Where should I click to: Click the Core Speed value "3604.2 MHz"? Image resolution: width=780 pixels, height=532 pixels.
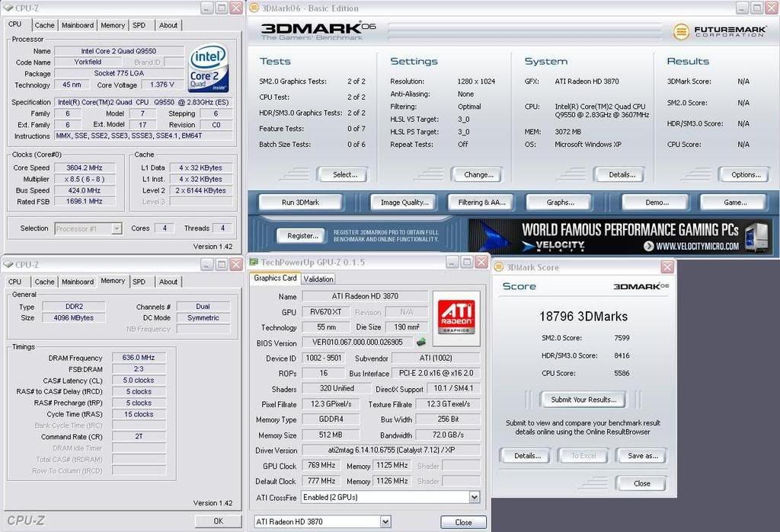(85, 168)
